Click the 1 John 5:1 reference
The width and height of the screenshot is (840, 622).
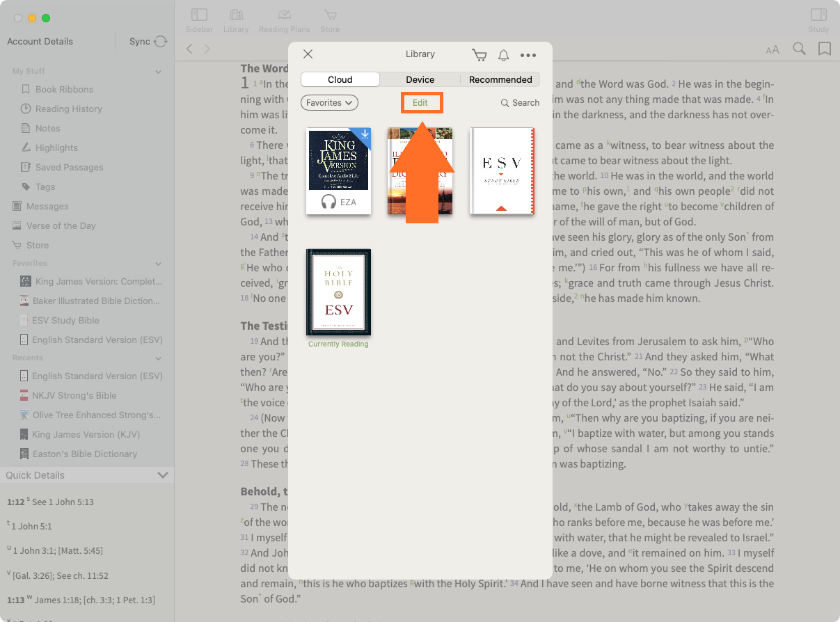coord(32,526)
